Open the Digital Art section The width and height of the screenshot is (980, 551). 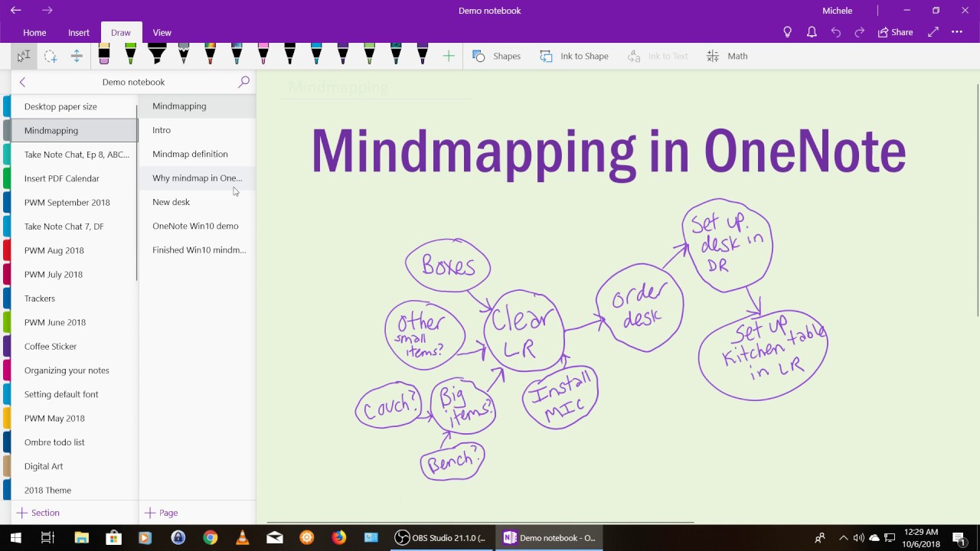pos(73,466)
